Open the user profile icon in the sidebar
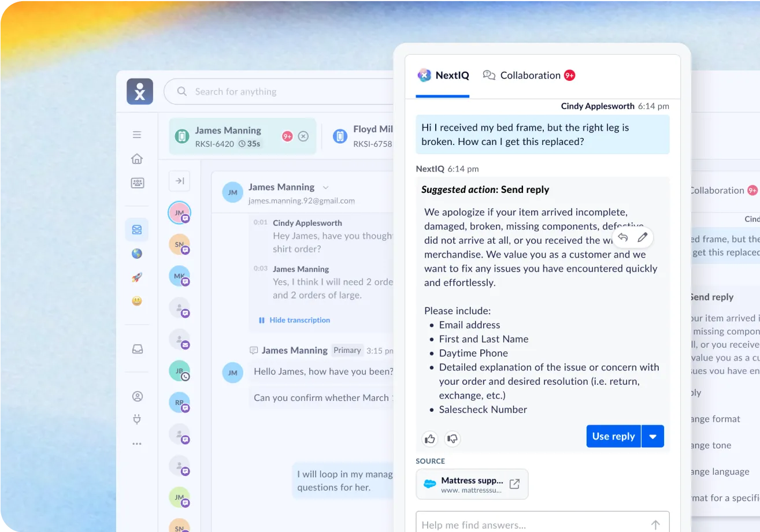This screenshot has height=532, width=760. [x=137, y=396]
